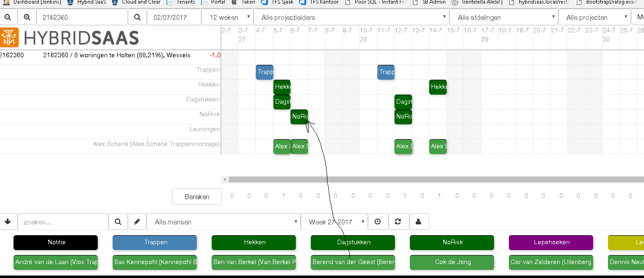Click the zoeken search input field
This screenshot has height=278, width=644.
click(63, 222)
